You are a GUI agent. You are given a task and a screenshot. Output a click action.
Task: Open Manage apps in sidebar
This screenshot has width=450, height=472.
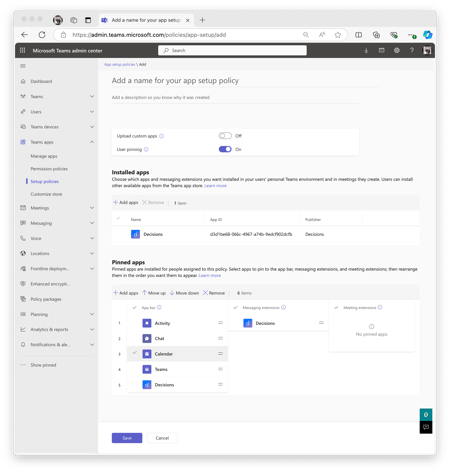tap(44, 156)
